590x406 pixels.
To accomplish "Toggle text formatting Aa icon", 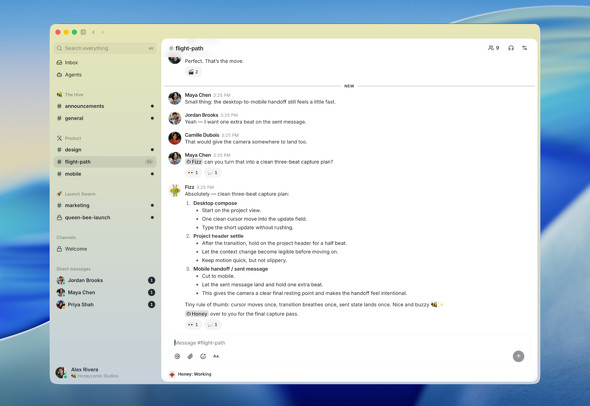I will [216, 356].
